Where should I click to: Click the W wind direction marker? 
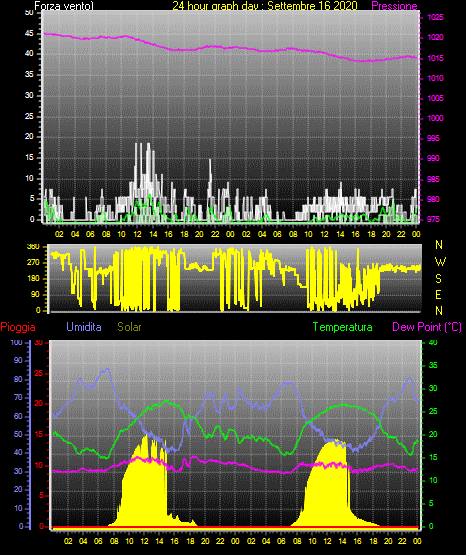tap(440, 262)
